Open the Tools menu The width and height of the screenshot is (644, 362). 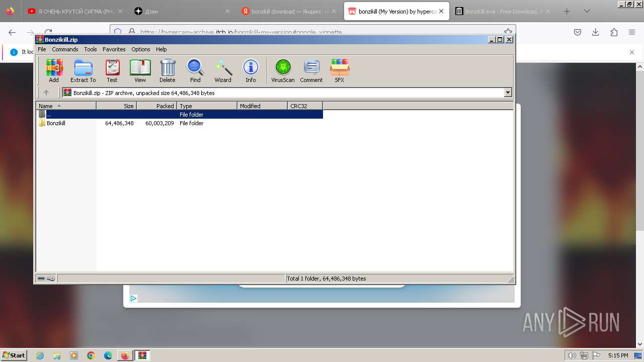tap(91, 49)
